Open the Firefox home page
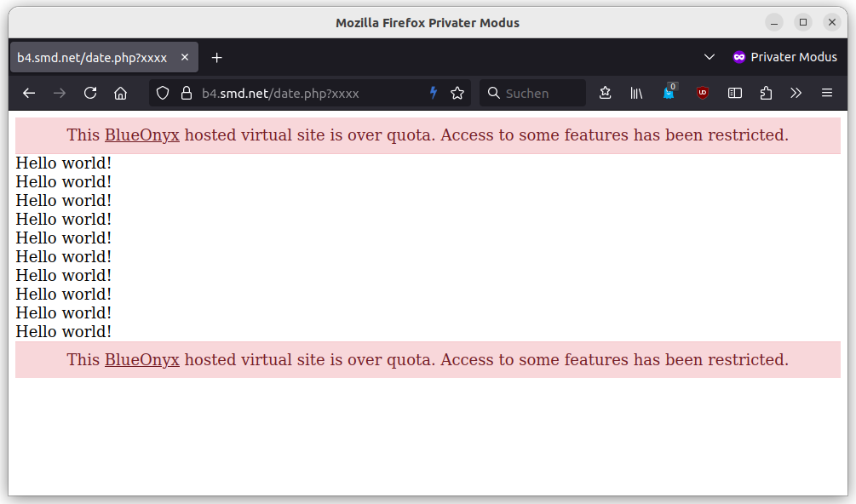 pyautogui.click(x=121, y=94)
